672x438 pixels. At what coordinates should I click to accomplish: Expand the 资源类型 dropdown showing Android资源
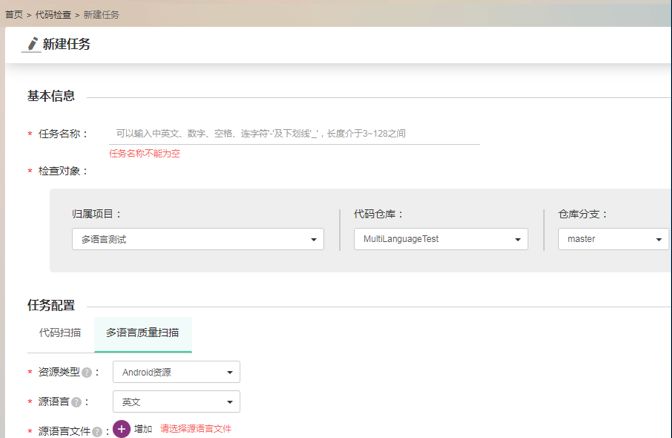177,372
